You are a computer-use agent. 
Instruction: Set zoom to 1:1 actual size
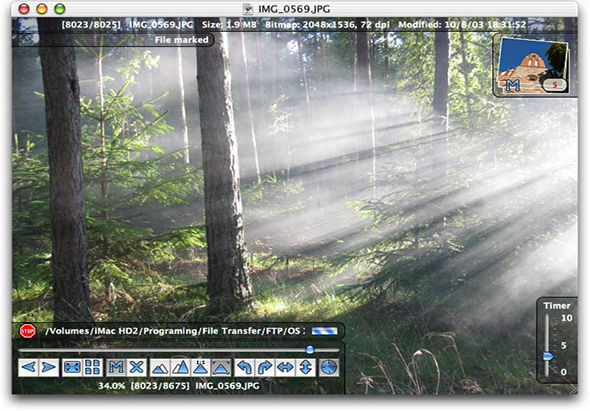[201, 367]
